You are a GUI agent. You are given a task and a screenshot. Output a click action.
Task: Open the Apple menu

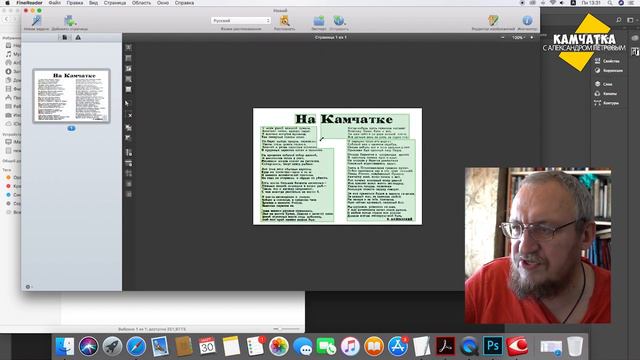(7, 3)
